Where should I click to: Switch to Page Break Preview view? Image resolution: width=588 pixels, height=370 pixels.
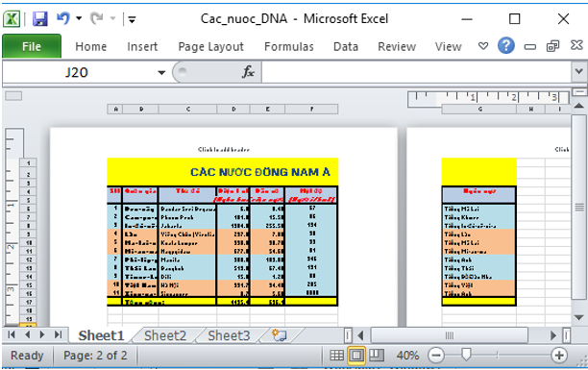(377, 355)
